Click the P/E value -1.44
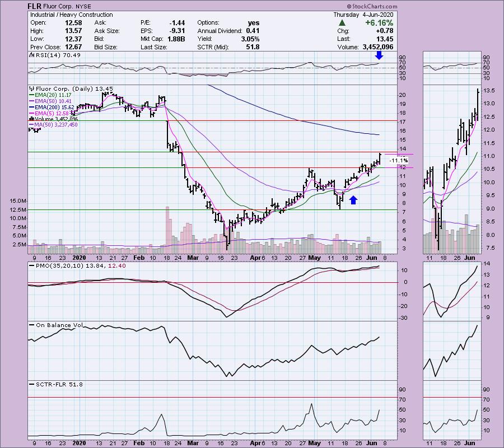The image size is (504, 448). click(x=177, y=23)
